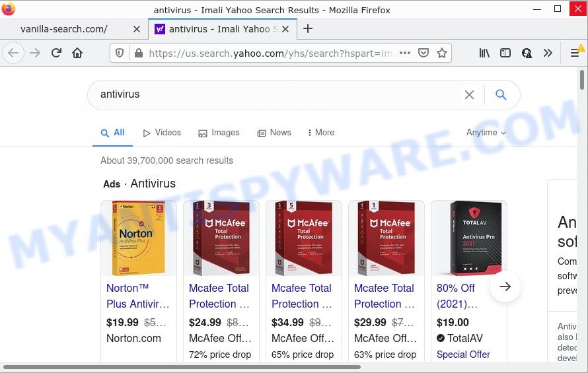Image resolution: width=588 pixels, height=373 pixels.
Task: Clear the antivirus search query
Action: click(x=469, y=94)
